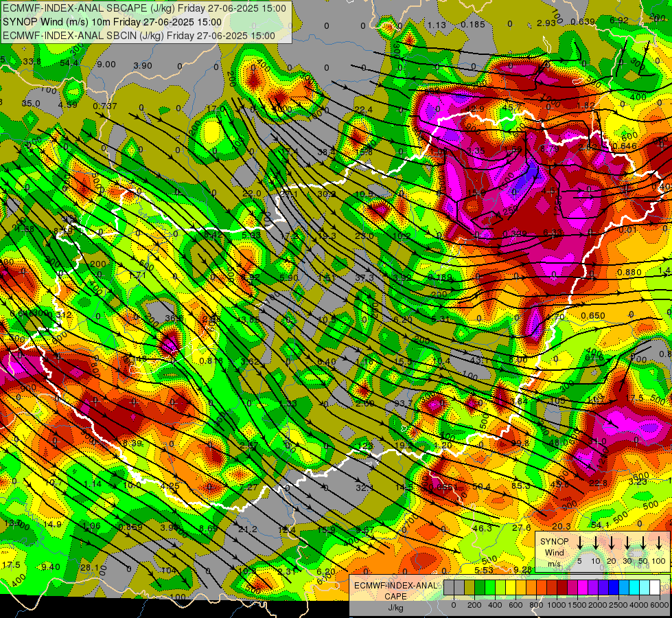Click the '0.646' value on the map
This screenshot has width=672, height=618.
point(625,146)
